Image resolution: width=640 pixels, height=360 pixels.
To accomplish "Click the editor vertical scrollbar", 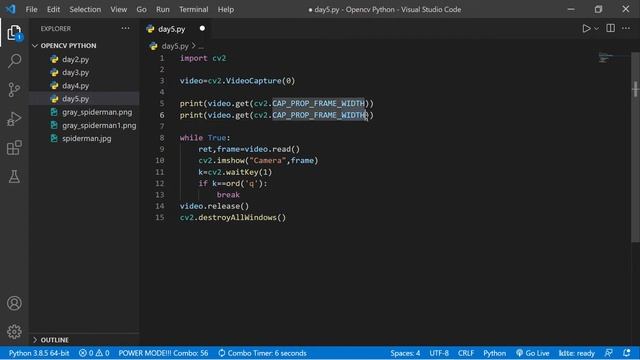I will point(635,147).
